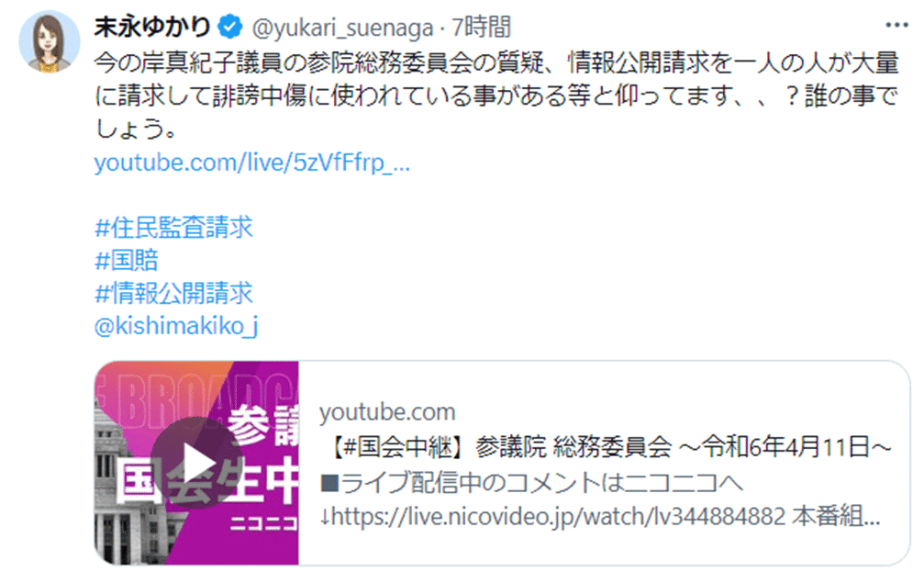924x572 pixels.
Task: Open the youtube.com/live/5zVfFfrp_ link
Action: coord(251,163)
